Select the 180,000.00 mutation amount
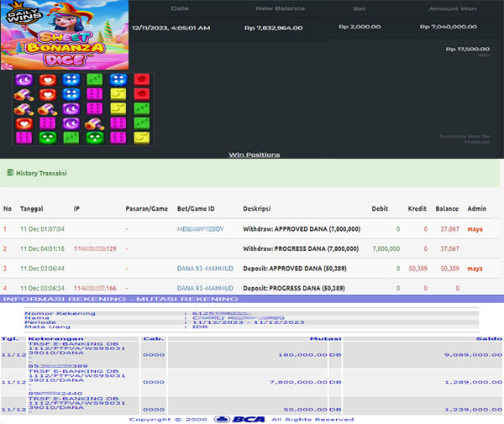The height and width of the screenshot is (424, 504). coord(302,355)
